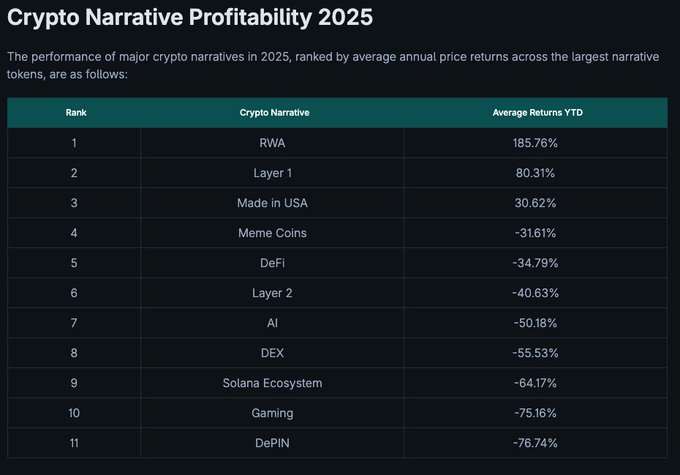Click the DeFi narrative cell
Image resolution: width=680 pixels, height=475 pixels.
pyautogui.click(x=272, y=263)
